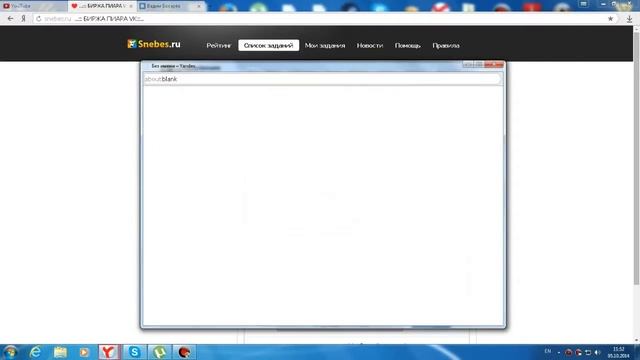
Task: Open the Windows Start menu
Action: click(x=10, y=352)
